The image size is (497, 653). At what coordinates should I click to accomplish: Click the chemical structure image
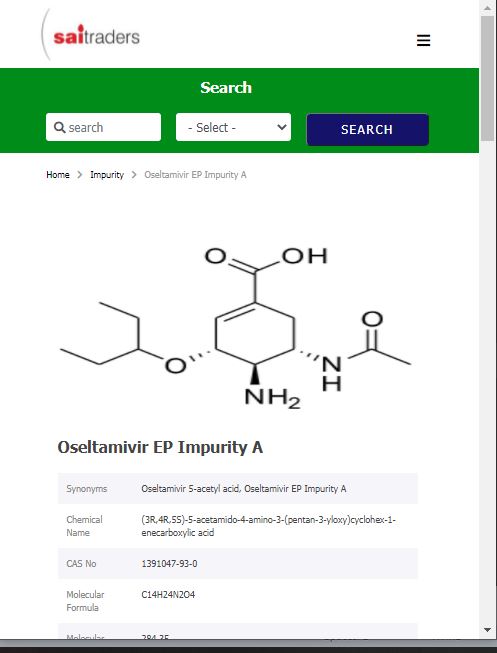236,328
